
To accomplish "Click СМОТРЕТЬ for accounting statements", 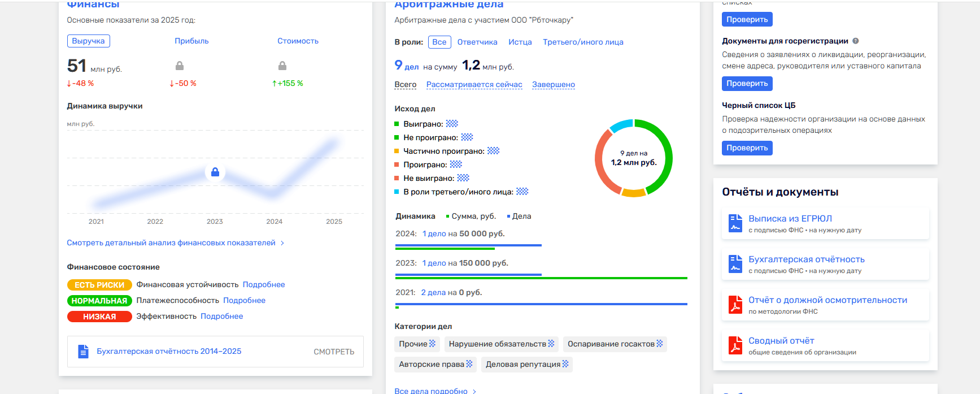I will coord(334,352).
